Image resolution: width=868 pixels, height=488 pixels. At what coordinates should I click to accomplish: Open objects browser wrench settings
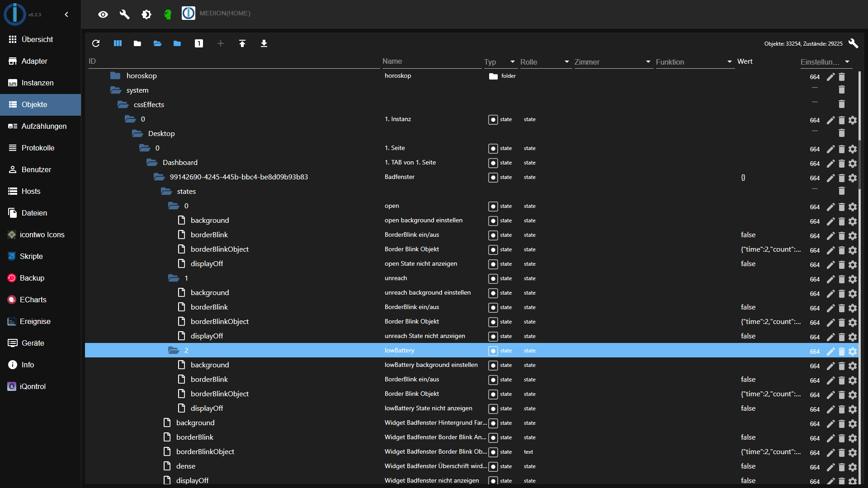[854, 43]
